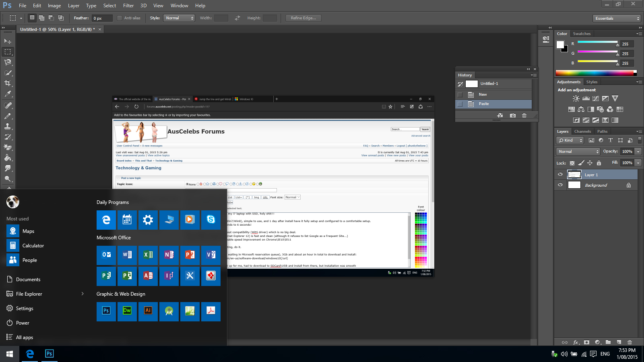Enable the Anti-alias checkbox
The height and width of the screenshot is (362, 644).
(120, 18)
